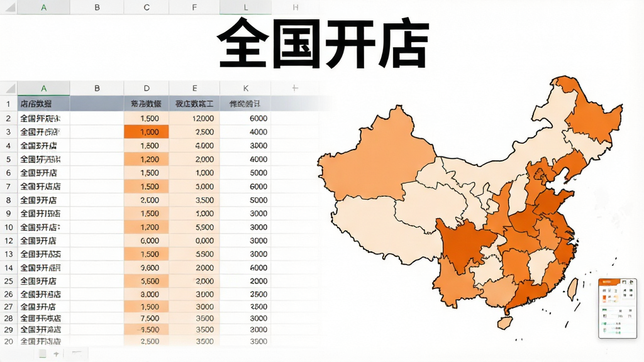Screen dimensions: 644x362
Task: Click the 6000 cell in row 7
Action: point(245,186)
